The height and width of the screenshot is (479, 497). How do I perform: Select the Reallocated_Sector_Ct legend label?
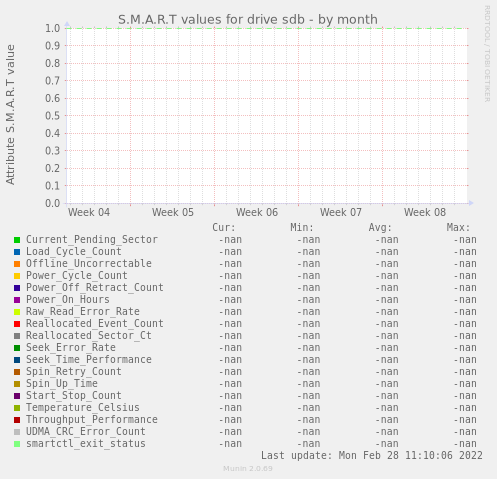click(89, 336)
